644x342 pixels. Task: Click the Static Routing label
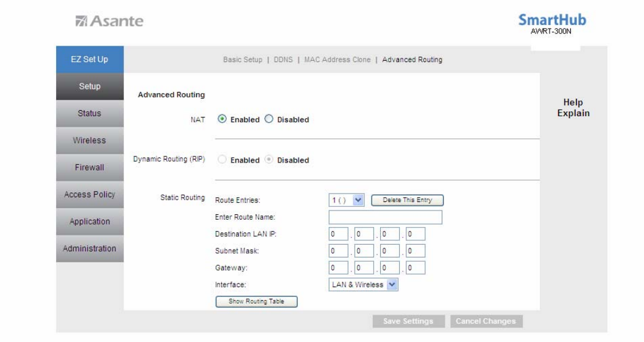[x=182, y=198]
